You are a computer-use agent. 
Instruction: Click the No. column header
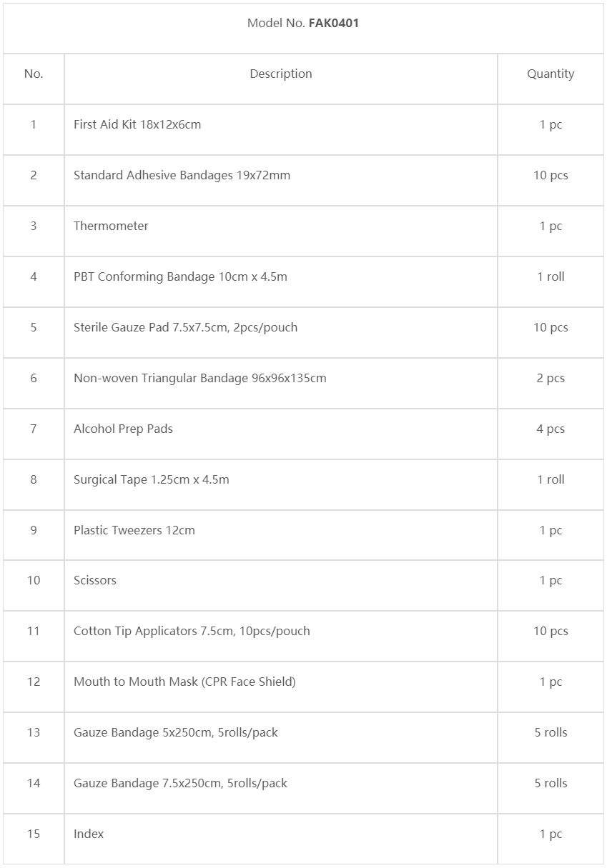click(x=34, y=74)
